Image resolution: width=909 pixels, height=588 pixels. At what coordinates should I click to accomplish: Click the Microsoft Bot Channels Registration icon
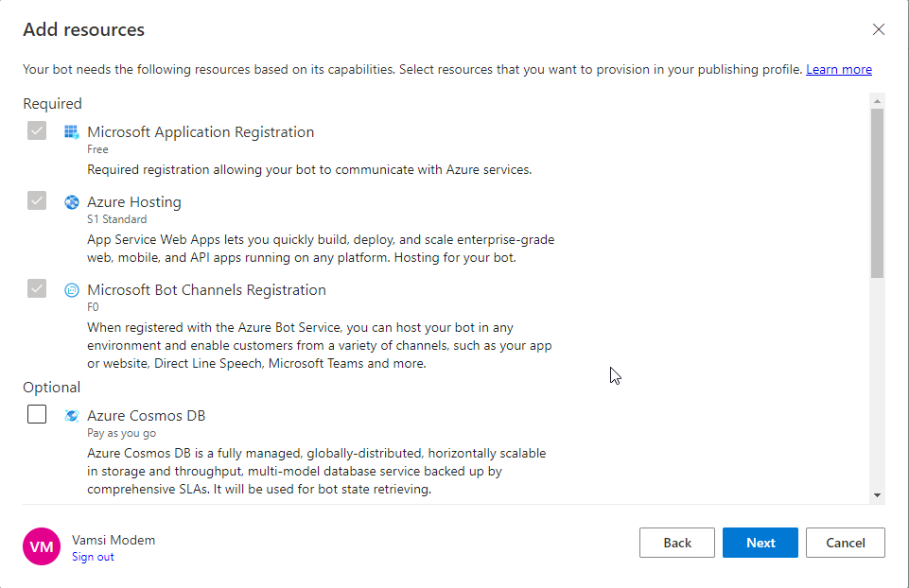(71, 290)
